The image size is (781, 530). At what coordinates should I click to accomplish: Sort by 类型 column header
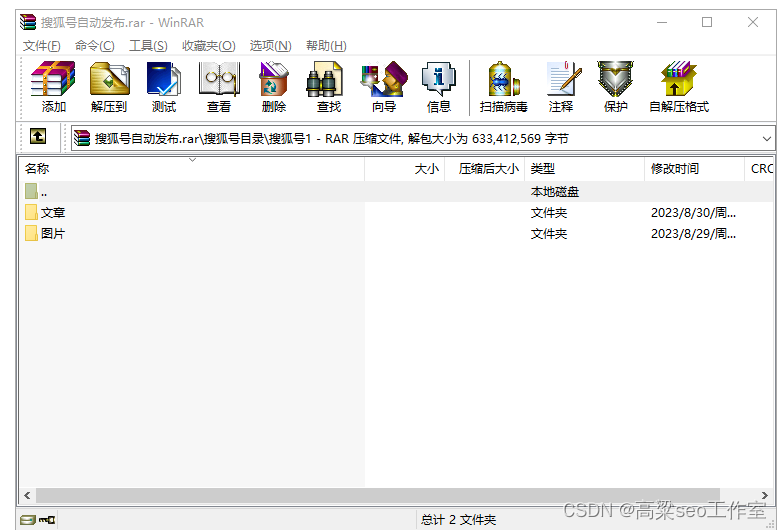[x=585, y=169]
